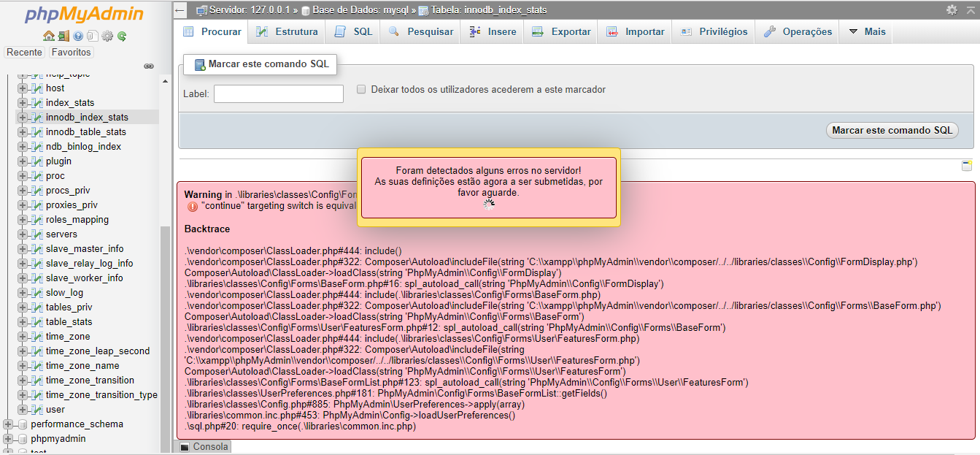Open the Privilégios tab
The height and width of the screenshot is (455, 980).
pos(714,31)
